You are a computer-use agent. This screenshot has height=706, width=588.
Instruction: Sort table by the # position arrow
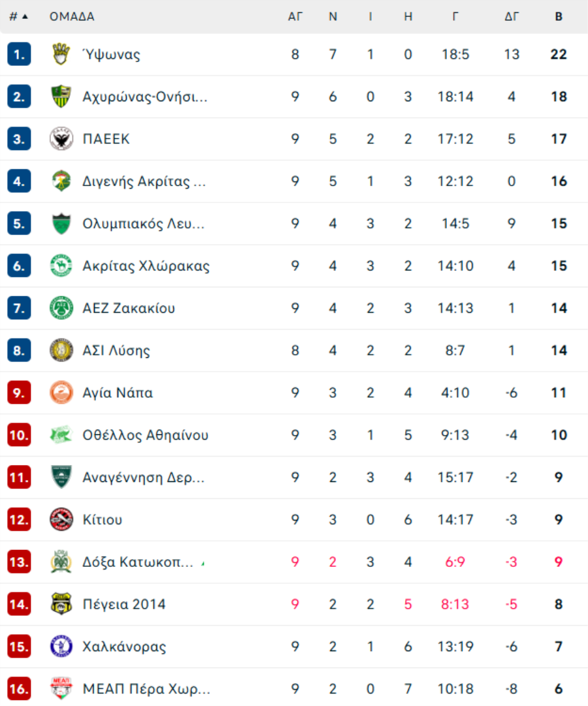coord(18,17)
